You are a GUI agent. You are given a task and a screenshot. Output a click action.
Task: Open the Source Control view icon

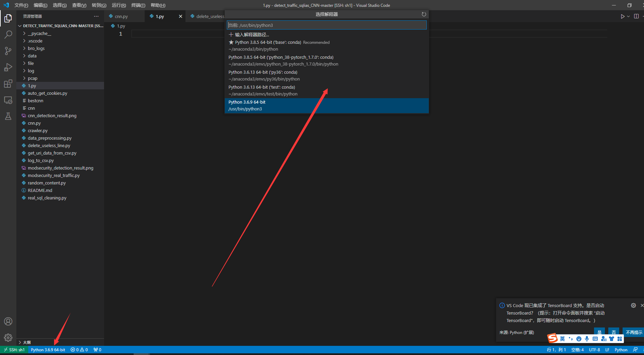coord(8,51)
